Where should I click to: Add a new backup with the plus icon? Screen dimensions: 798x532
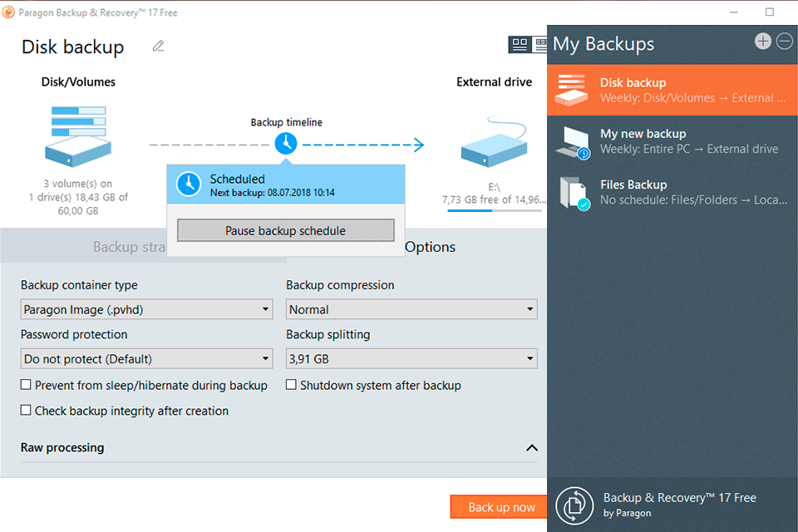(x=762, y=42)
